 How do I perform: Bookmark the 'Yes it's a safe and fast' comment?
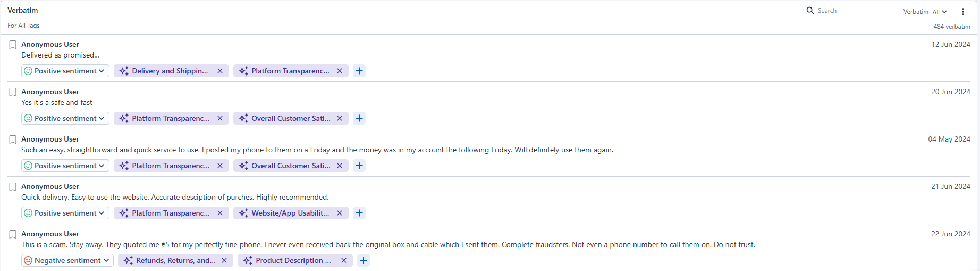point(13,92)
